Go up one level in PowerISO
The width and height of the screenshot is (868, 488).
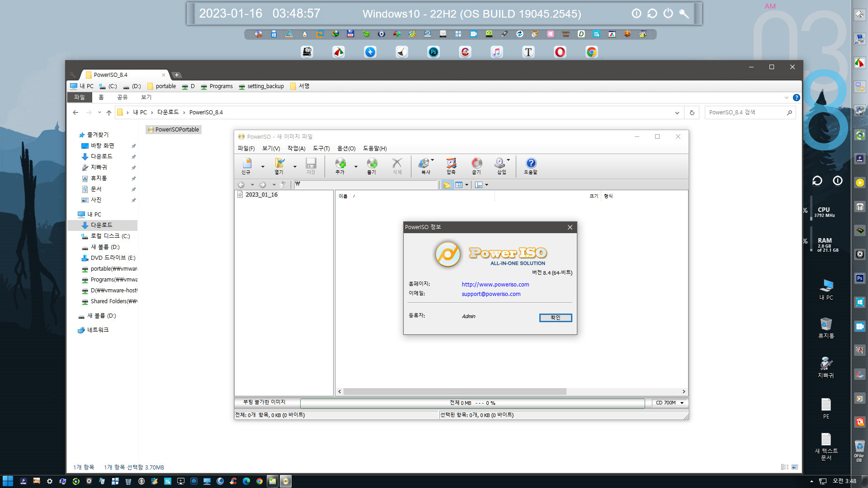pyautogui.click(x=283, y=185)
